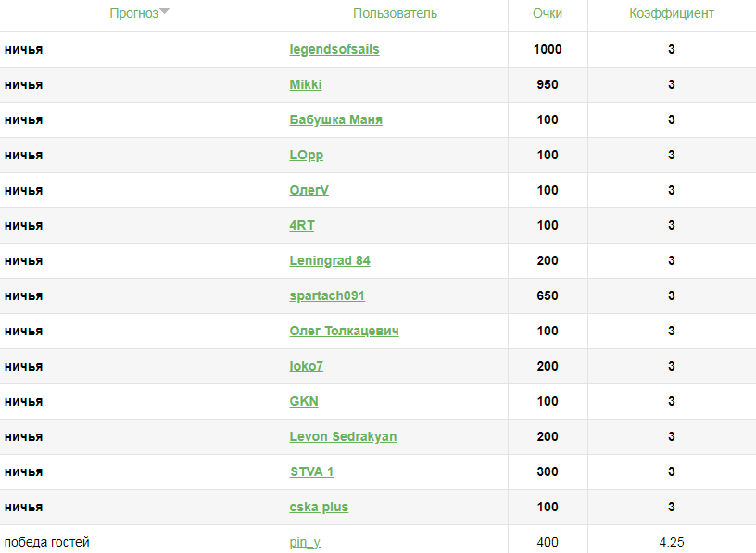The width and height of the screenshot is (756, 553).
Task: Click pin_y username in last row
Action: pos(305,543)
